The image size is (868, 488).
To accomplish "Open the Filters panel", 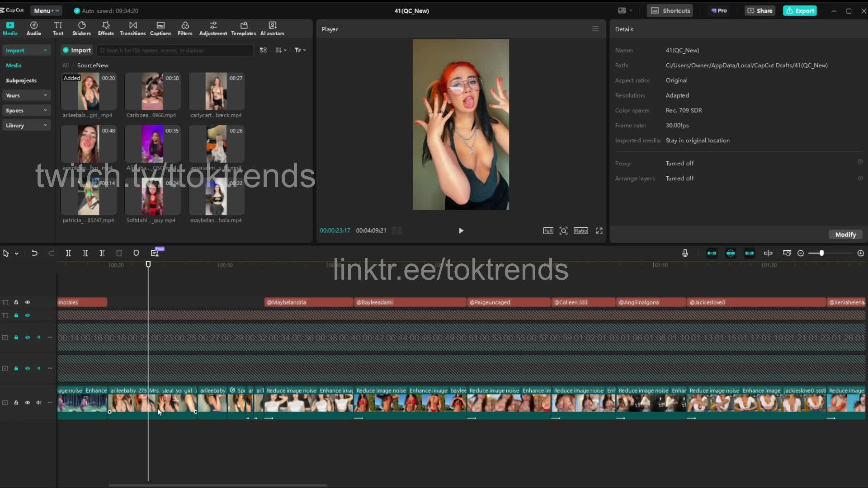I will 185,28.
